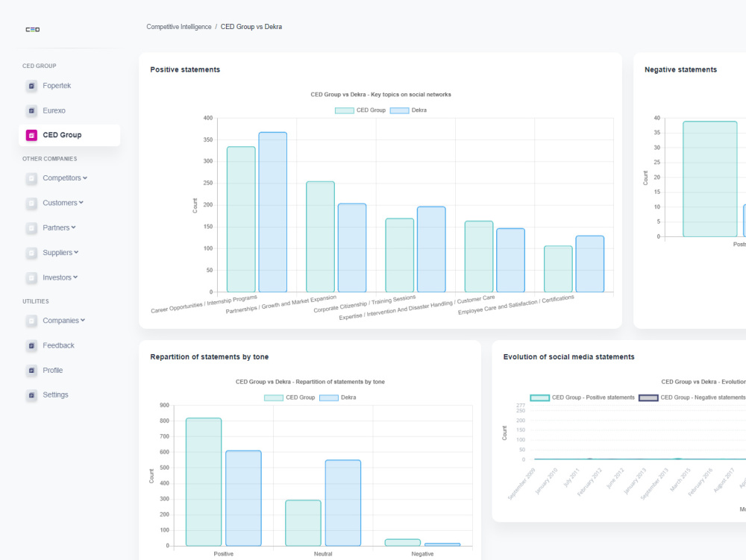746x560 pixels.
Task: Toggle CED Group legend in key topics chart
Action: click(360, 110)
